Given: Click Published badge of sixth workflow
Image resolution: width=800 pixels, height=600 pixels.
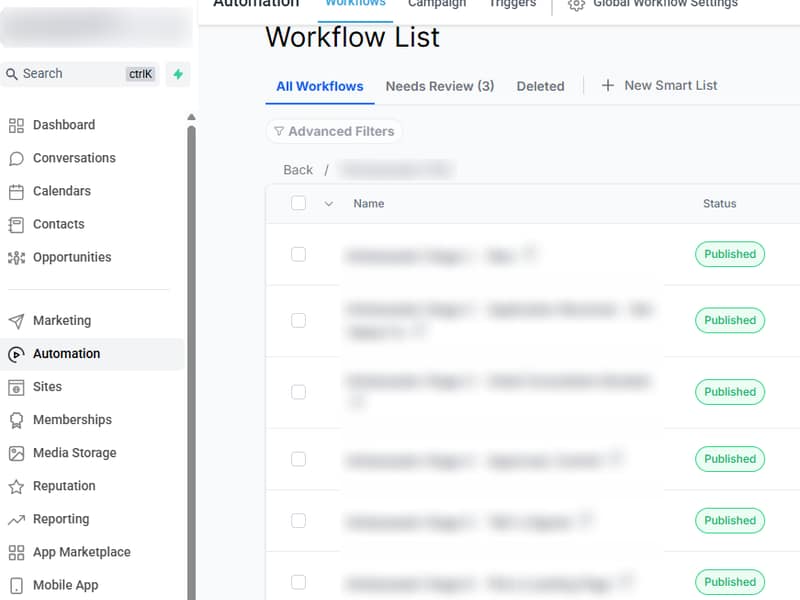Looking at the screenshot, I should click(730, 582).
